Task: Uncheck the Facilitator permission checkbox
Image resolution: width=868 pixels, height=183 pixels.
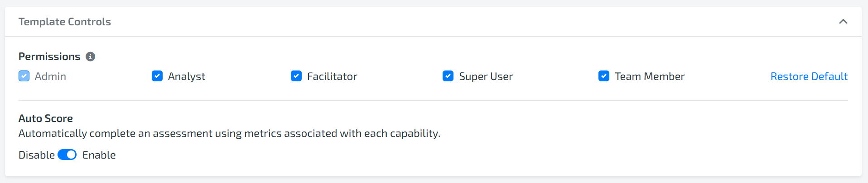Action: (x=296, y=76)
